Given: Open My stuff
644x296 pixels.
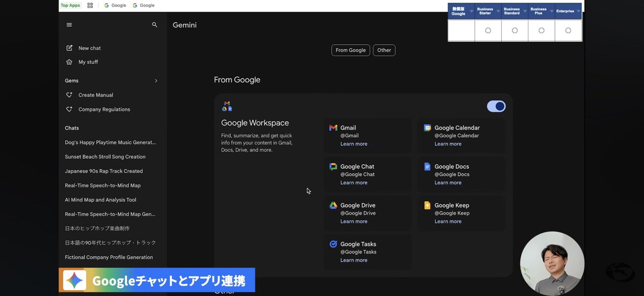Looking at the screenshot, I should coord(88,62).
